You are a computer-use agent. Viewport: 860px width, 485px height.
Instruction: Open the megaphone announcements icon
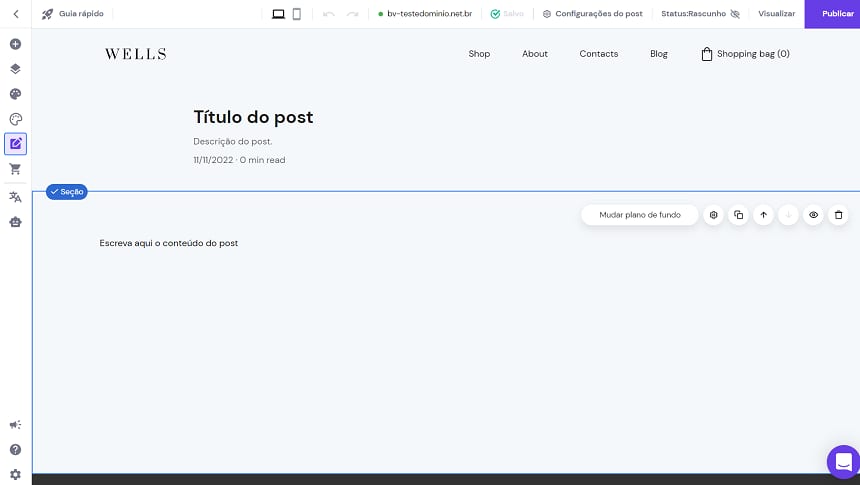[x=15, y=425]
